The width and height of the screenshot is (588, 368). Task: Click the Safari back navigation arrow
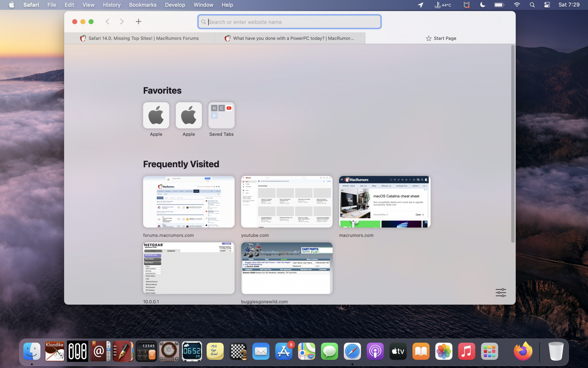[108, 21]
